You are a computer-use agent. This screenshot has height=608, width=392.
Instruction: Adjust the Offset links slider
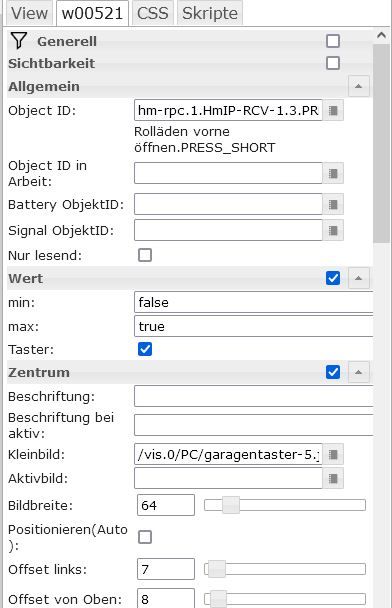pyautogui.click(x=285, y=569)
